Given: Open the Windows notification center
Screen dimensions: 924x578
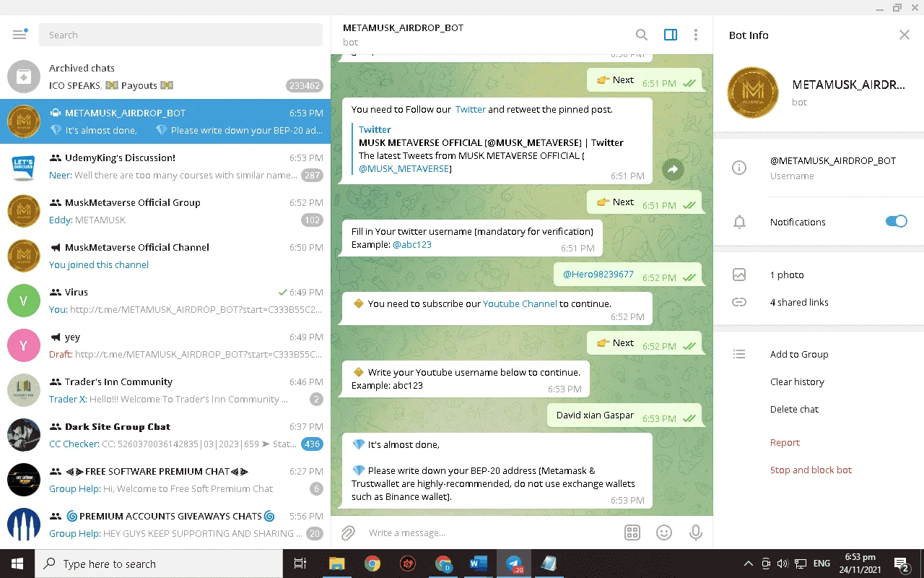Looking at the screenshot, I should pos(902,564).
